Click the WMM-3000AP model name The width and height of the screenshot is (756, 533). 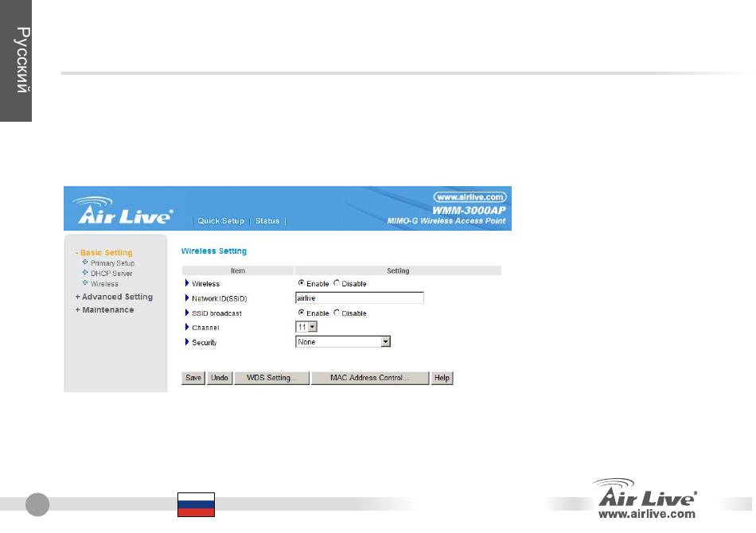469,210
